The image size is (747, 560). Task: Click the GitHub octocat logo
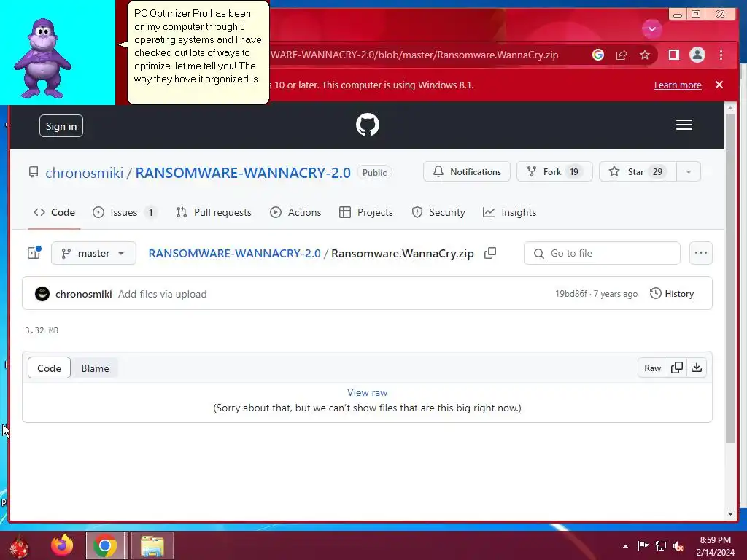click(x=368, y=125)
